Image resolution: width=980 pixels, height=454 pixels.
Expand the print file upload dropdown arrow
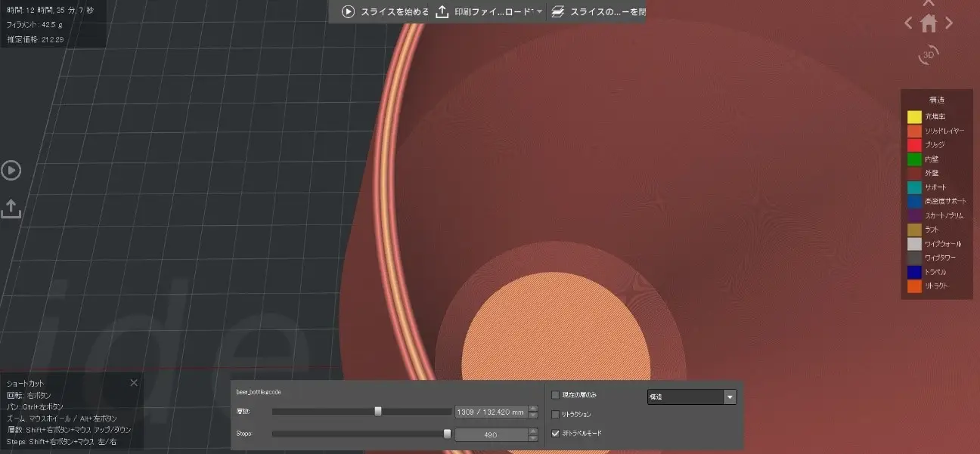pyautogui.click(x=539, y=12)
